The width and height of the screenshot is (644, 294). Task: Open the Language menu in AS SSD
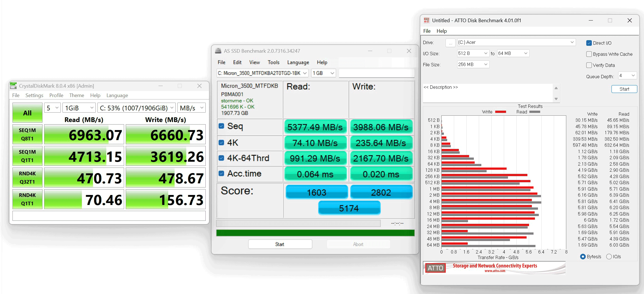tap(298, 62)
